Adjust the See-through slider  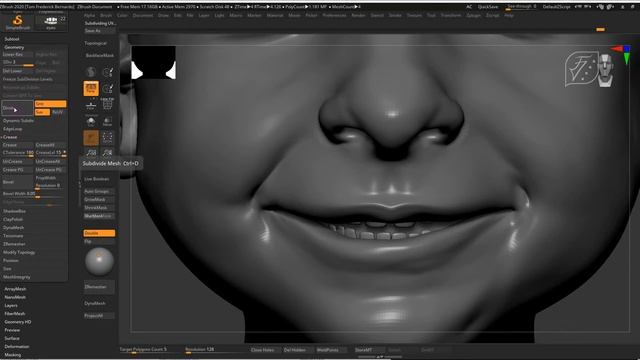[522, 7]
